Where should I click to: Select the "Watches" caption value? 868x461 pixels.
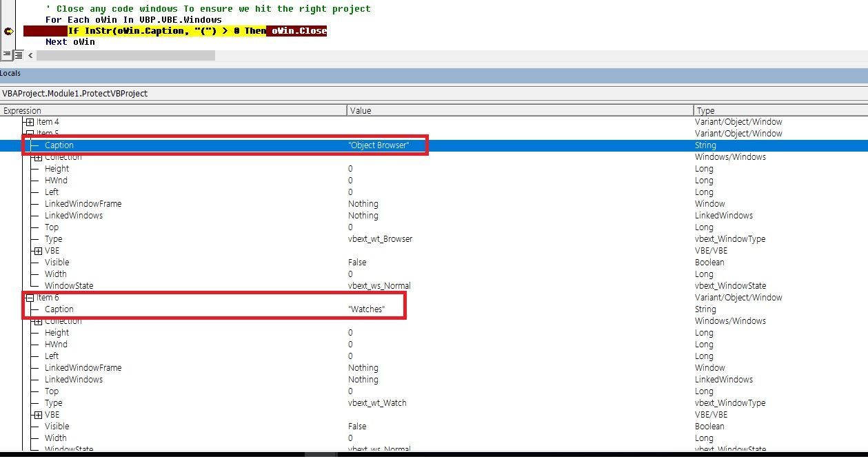pyautogui.click(x=366, y=309)
